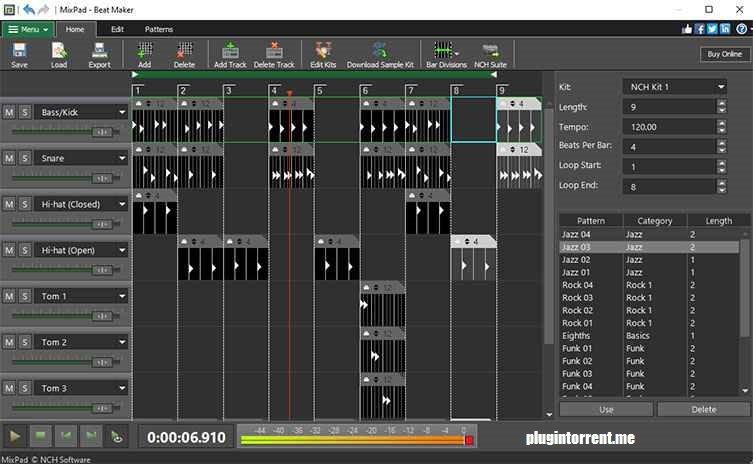
Task: Click the Facebook share icon
Action: 700,29
